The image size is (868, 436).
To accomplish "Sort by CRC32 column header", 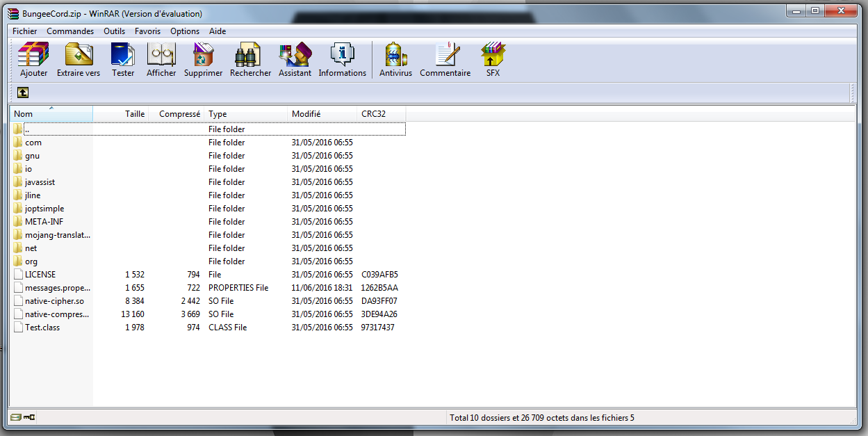I will point(382,113).
